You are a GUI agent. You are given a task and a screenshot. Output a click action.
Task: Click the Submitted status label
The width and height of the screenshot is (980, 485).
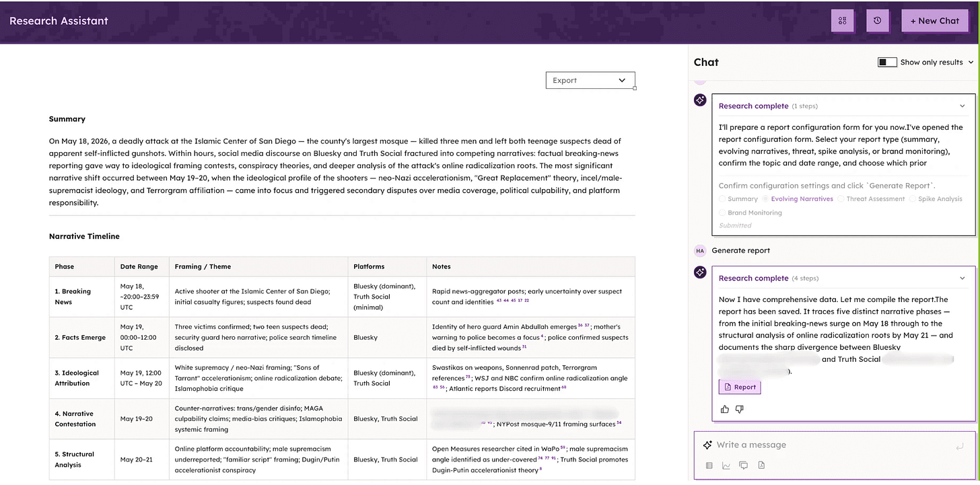point(735,225)
